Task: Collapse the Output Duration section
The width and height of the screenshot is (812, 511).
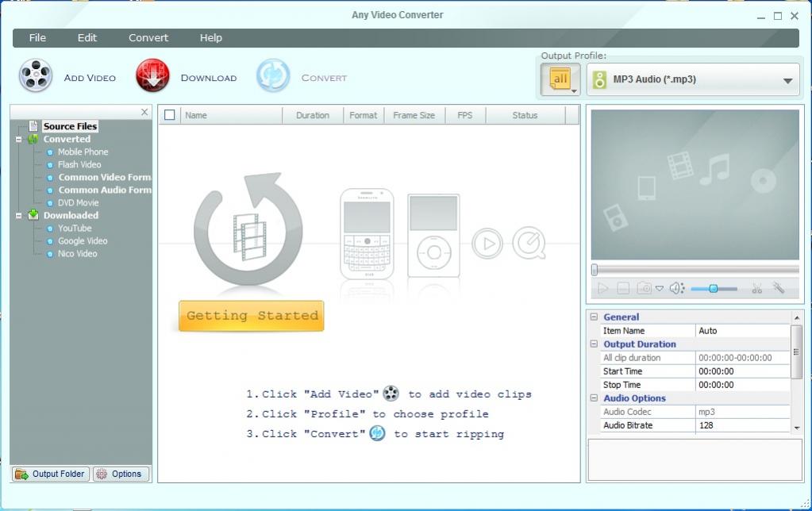Action: [594, 344]
